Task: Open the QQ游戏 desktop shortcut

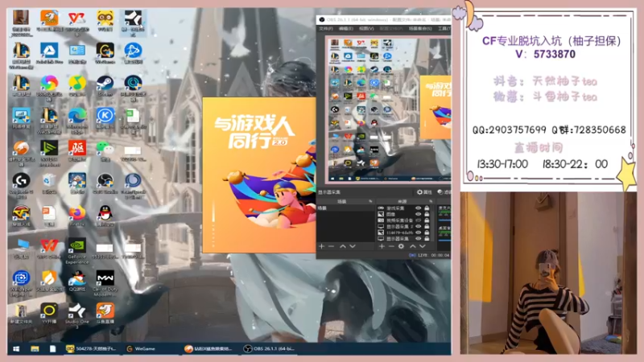Action: point(77,281)
